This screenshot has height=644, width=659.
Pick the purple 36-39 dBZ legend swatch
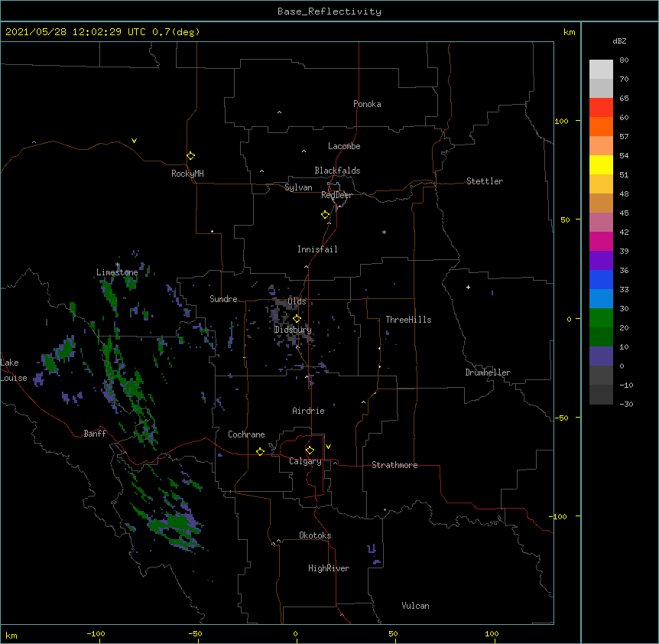tap(601, 261)
